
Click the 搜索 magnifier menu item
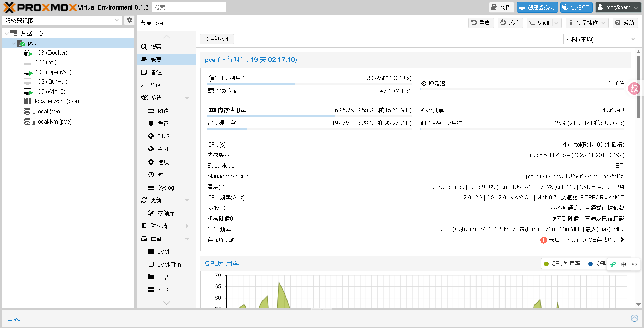166,47
